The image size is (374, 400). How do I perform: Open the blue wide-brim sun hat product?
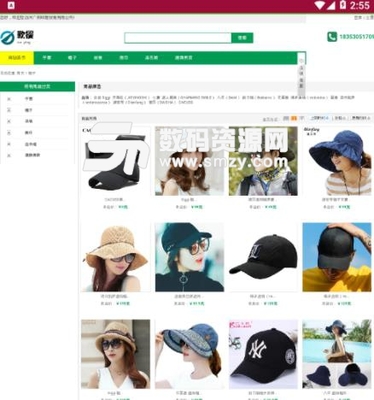point(337,161)
